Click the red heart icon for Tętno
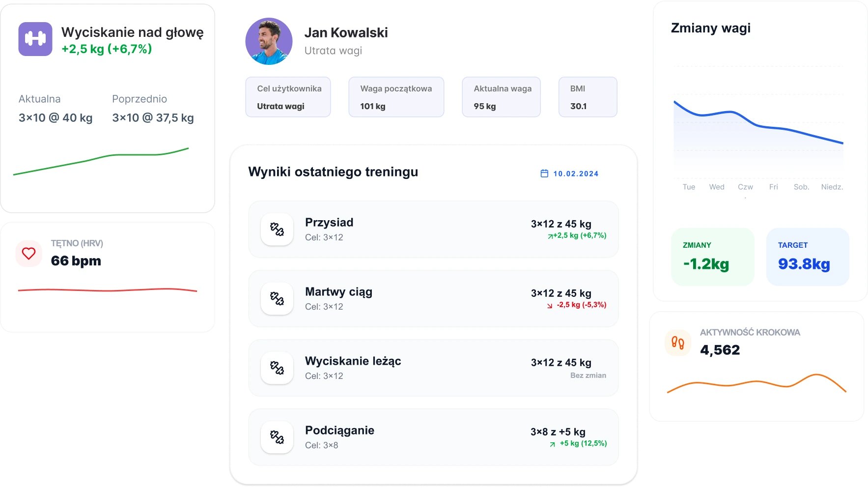868x492 pixels. 29,254
